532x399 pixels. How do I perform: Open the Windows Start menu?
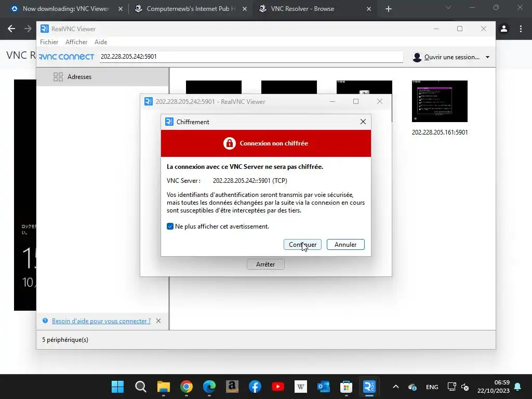click(x=117, y=387)
